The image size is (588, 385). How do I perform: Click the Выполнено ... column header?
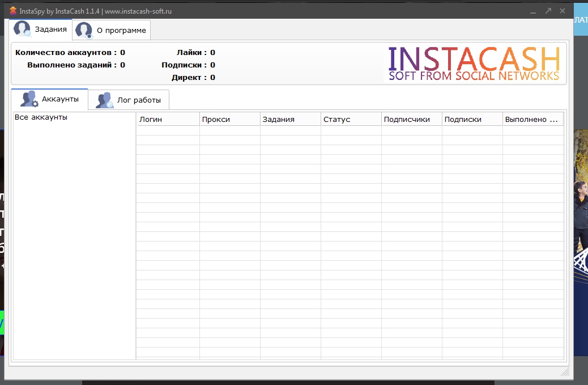click(x=533, y=119)
